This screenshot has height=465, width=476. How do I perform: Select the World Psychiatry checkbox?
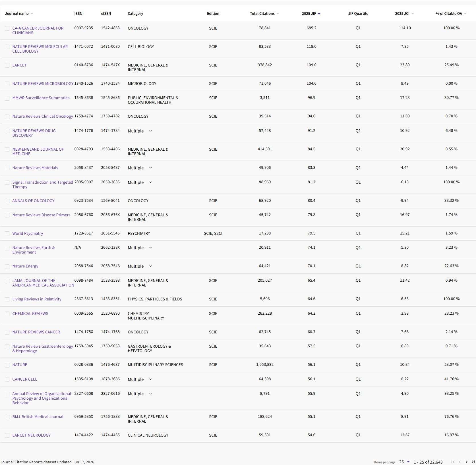point(7,234)
